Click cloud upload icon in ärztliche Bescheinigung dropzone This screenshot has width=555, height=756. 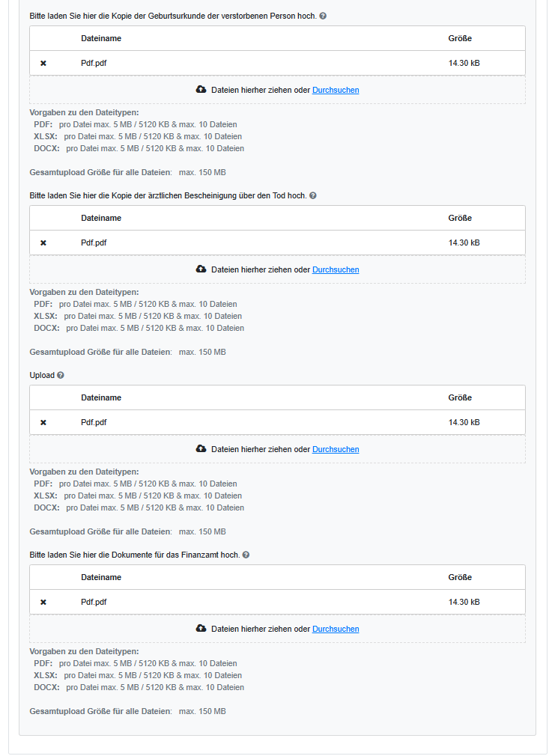tap(201, 269)
